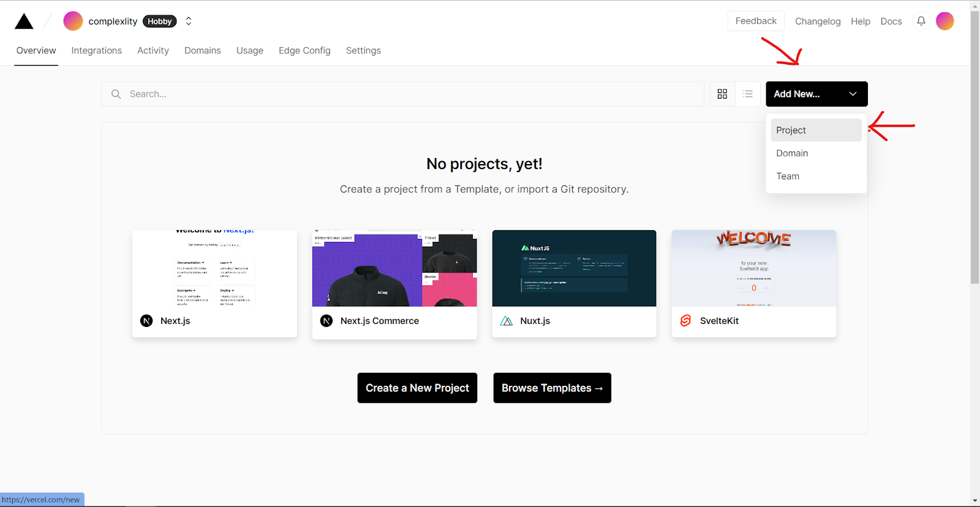The image size is (980, 507).
Task: Select Project from Add New menu
Action: point(816,130)
